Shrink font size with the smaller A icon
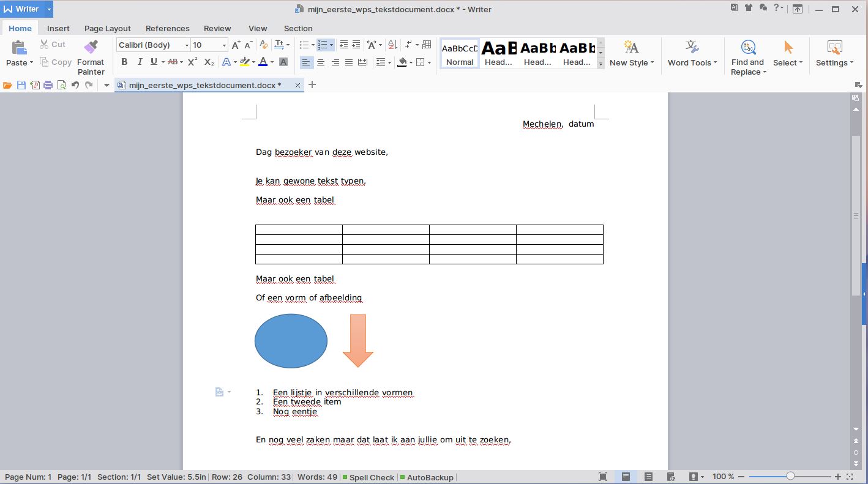This screenshot has width=868, height=484. [249, 45]
